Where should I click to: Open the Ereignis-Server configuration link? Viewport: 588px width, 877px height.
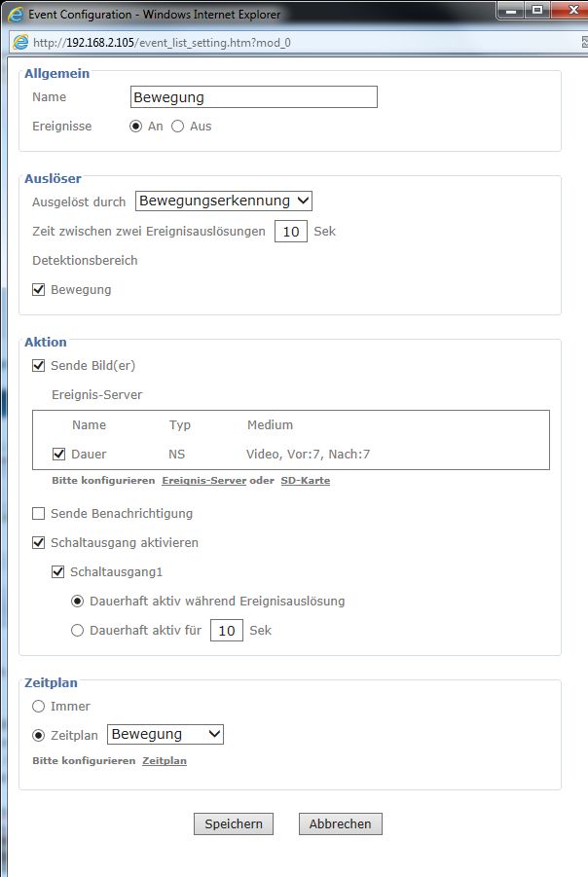click(x=203, y=481)
